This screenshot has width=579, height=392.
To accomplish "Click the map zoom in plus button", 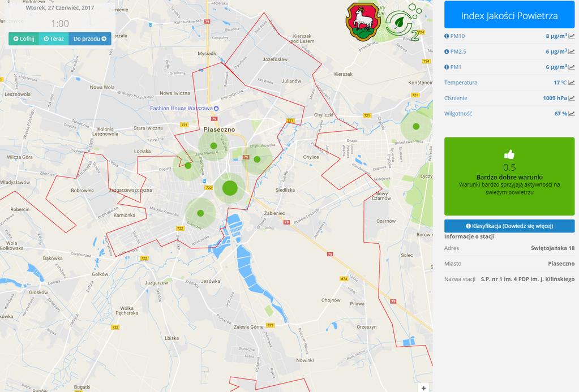I will [423, 388].
